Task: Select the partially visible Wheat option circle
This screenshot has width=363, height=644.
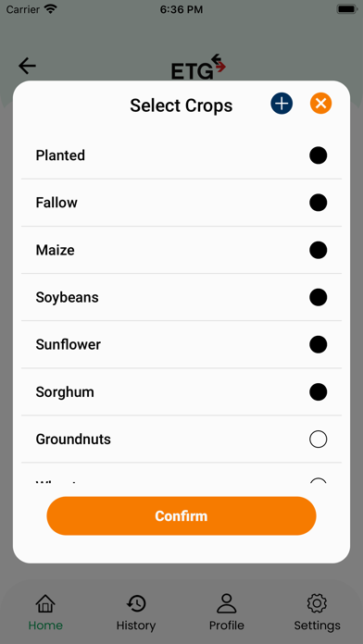Action: pyautogui.click(x=319, y=480)
